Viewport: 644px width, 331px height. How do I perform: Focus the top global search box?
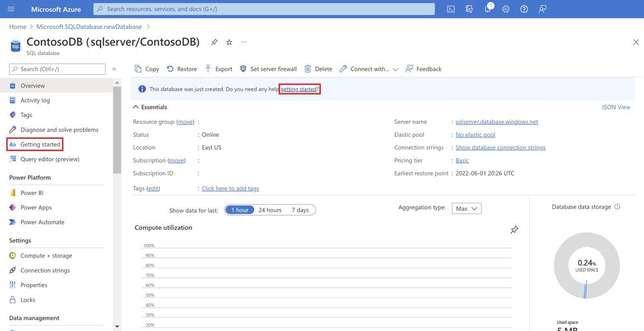(x=264, y=9)
